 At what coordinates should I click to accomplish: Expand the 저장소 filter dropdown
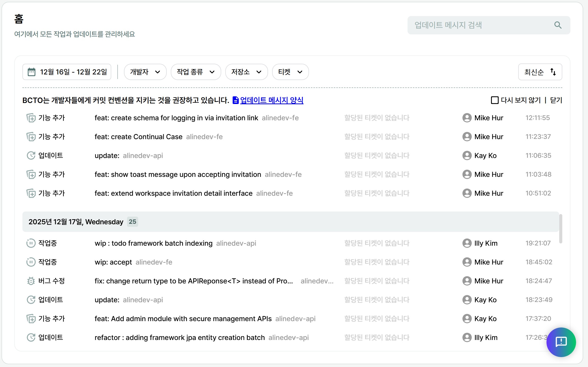click(x=246, y=72)
